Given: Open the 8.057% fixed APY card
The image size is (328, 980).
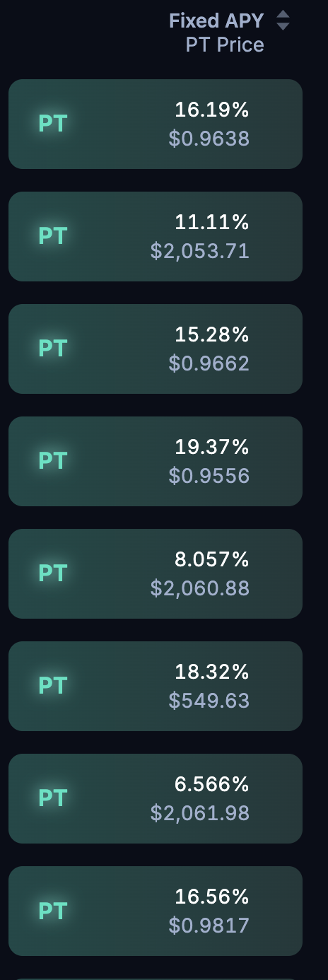Looking at the screenshot, I should point(156,573).
